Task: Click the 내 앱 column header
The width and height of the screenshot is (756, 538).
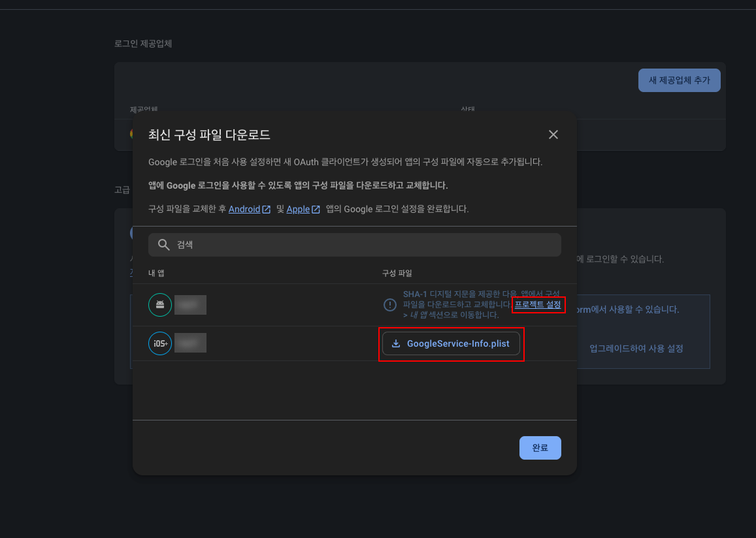Action: click(x=156, y=273)
